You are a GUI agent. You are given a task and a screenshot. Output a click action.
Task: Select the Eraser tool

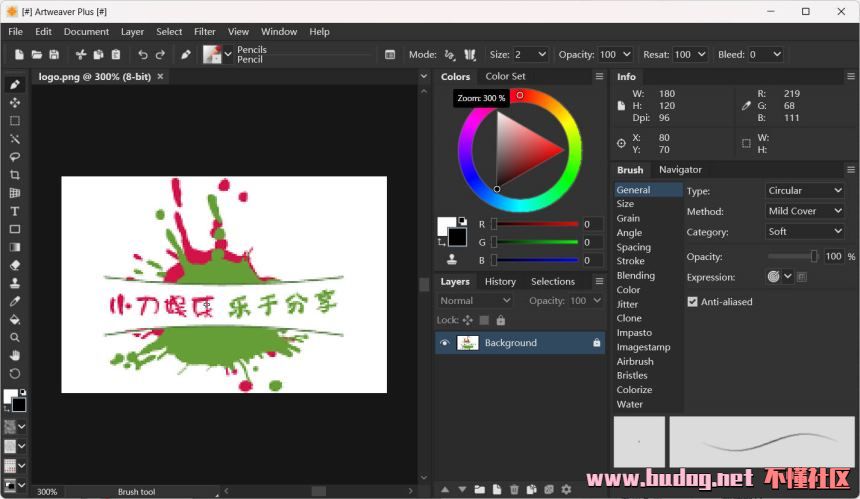click(x=15, y=265)
